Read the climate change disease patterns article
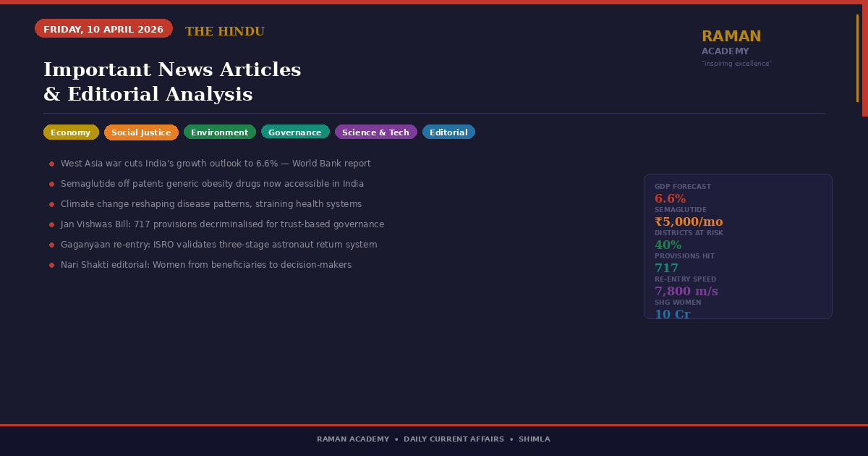This screenshot has width=868, height=456. pos(211,204)
